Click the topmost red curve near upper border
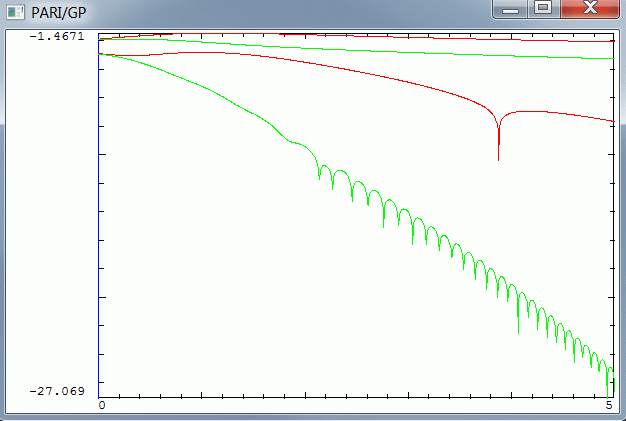 [x=300, y=35]
